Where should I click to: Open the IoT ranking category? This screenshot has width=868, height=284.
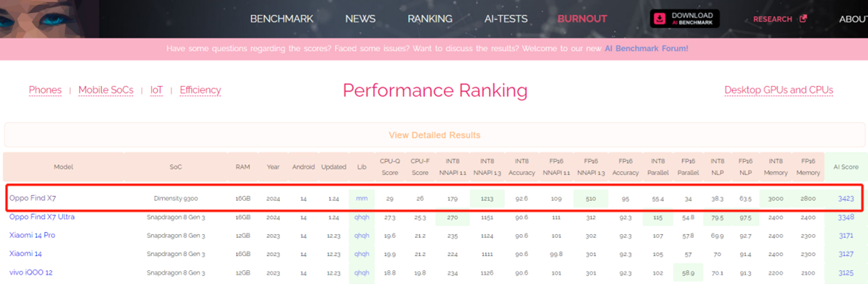[x=156, y=90]
